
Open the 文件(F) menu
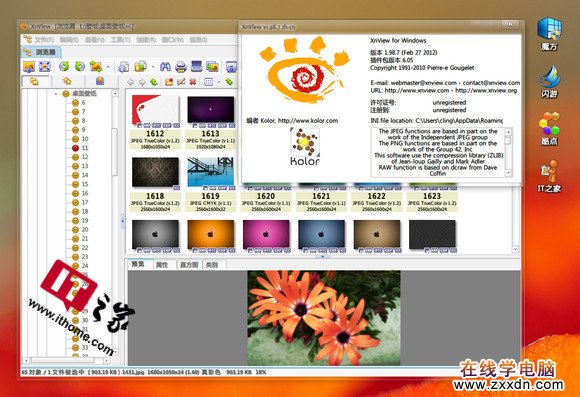pos(44,39)
